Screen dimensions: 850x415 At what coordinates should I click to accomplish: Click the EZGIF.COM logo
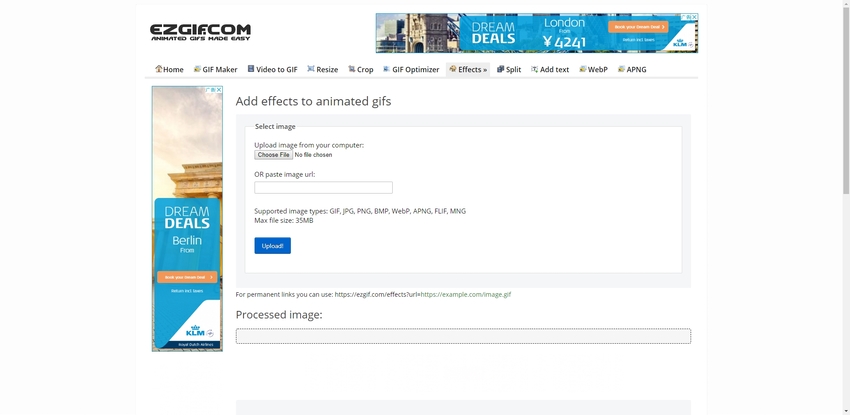(x=200, y=32)
